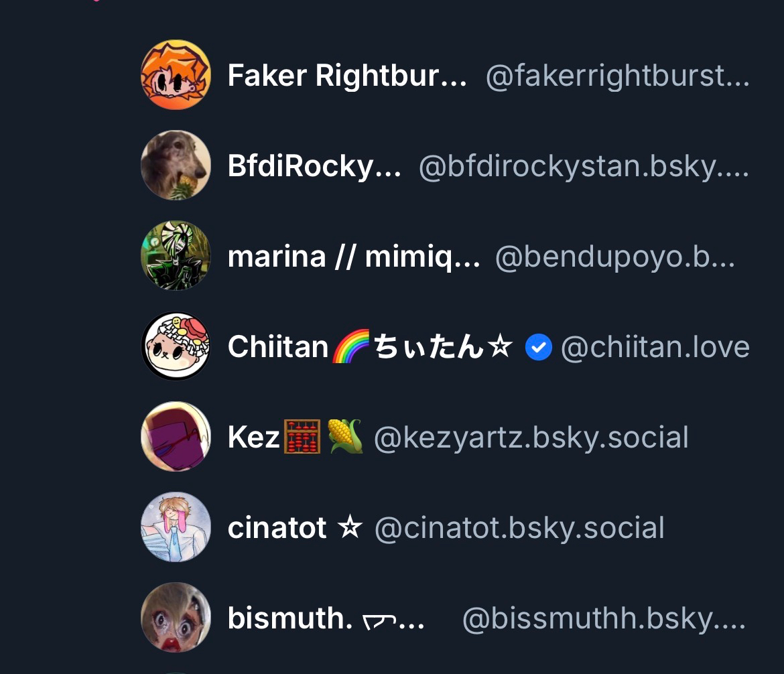
Task: Open the @bendupoyo handle link
Action: [x=615, y=257]
